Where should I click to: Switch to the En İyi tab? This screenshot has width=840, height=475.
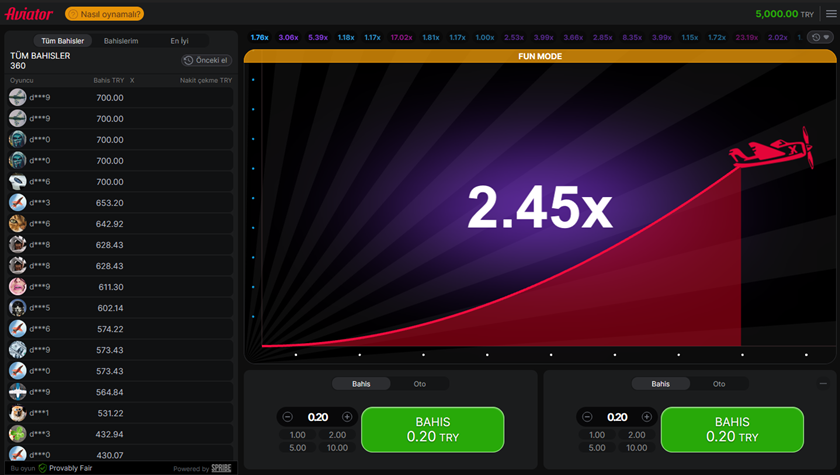click(x=179, y=41)
